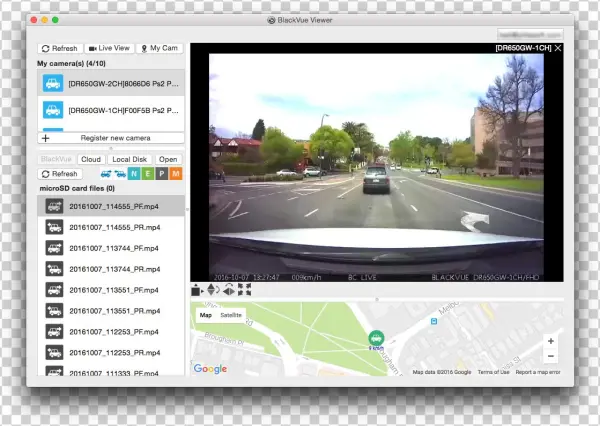The height and width of the screenshot is (426, 600).
Task: Click rear-camera icon beside 20161007_113744_PR.mp4
Action: tap(54, 269)
